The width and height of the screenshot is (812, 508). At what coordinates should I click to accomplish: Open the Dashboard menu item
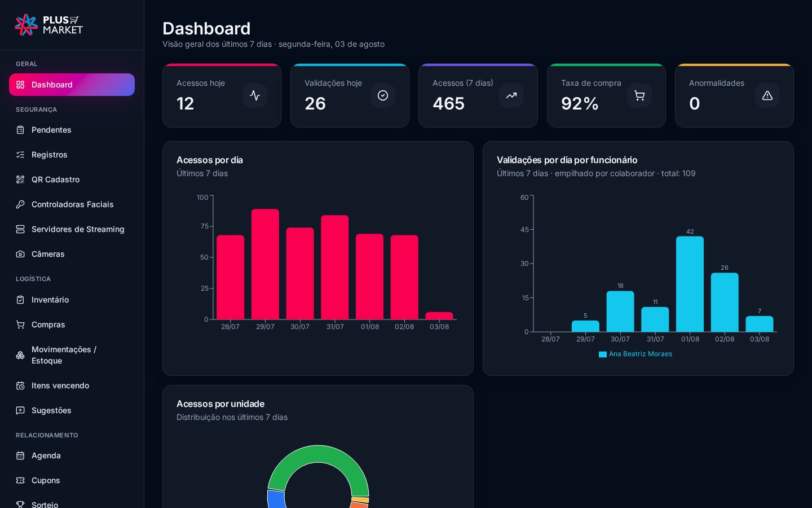point(72,85)
